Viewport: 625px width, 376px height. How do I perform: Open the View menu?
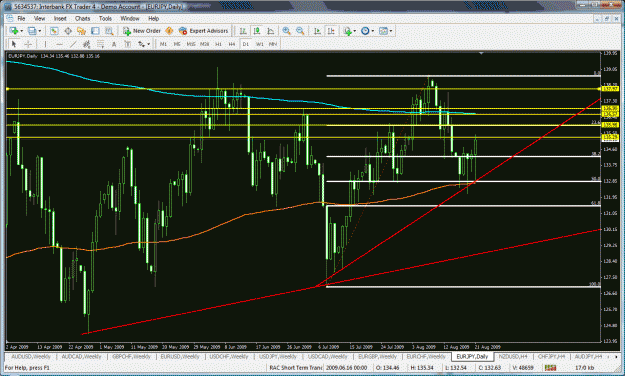point(39,18)
